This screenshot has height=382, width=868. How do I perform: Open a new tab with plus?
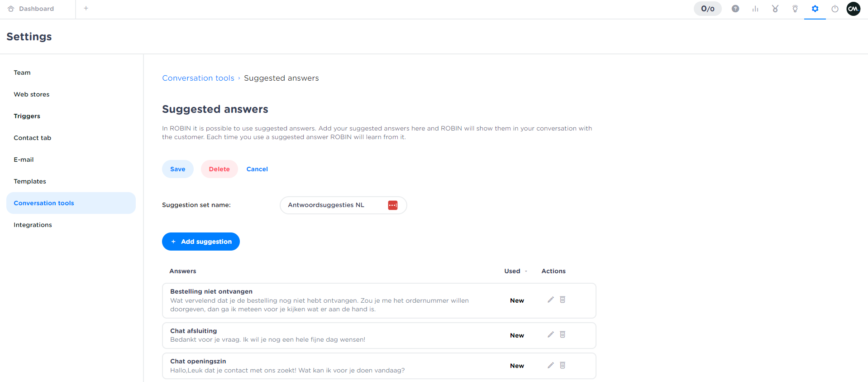(86, 8)
